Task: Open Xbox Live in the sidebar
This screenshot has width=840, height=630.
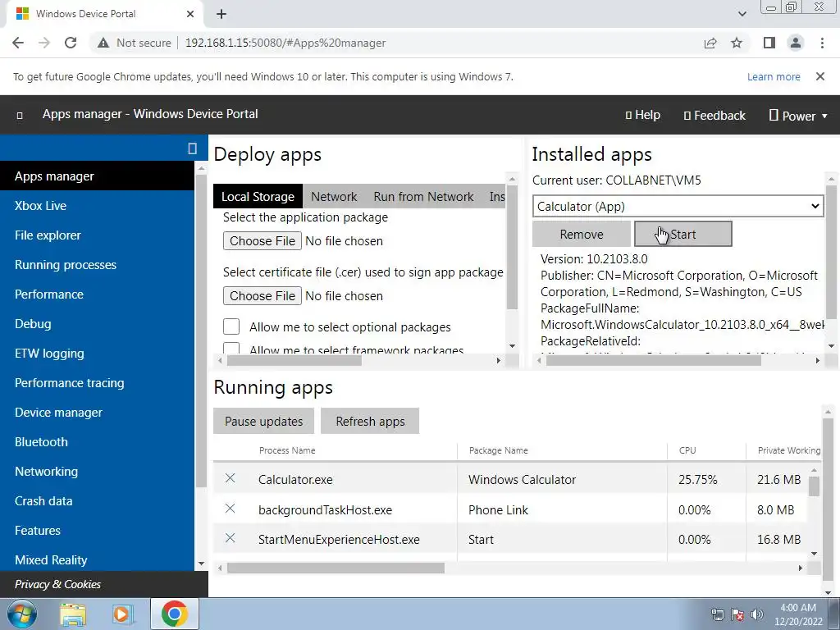Action: click(97, 206)
